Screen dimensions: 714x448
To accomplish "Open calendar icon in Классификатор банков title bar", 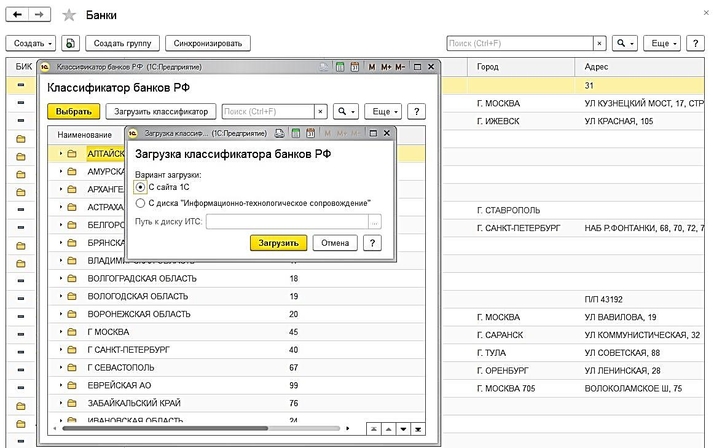I will tap(355, 67).
